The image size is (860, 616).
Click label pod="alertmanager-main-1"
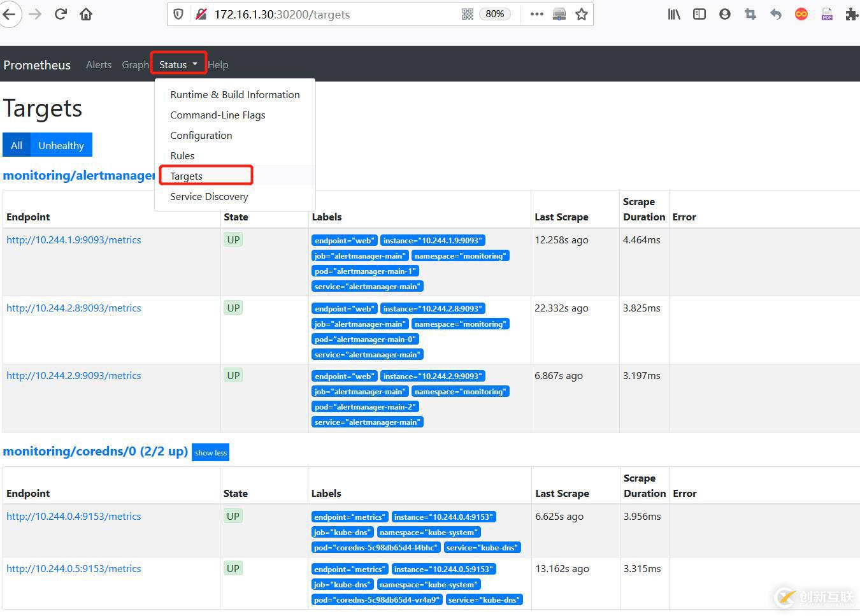point(365,271)
